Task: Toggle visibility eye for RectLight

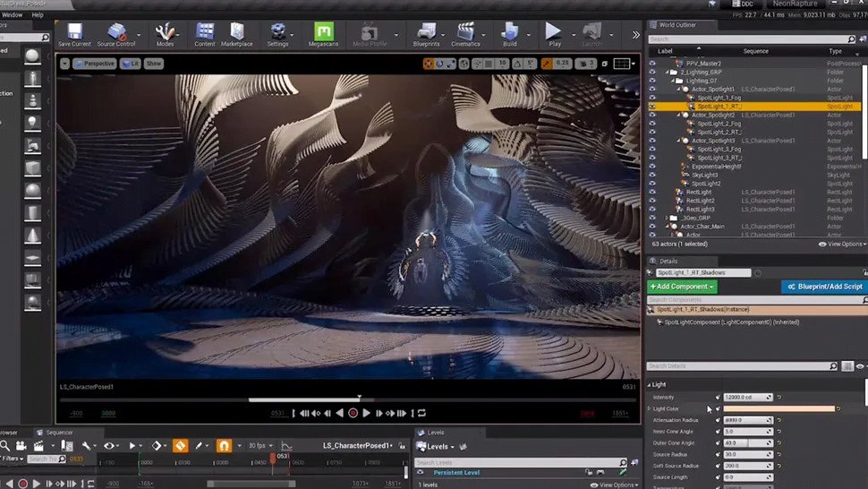Action: [652, 192]
